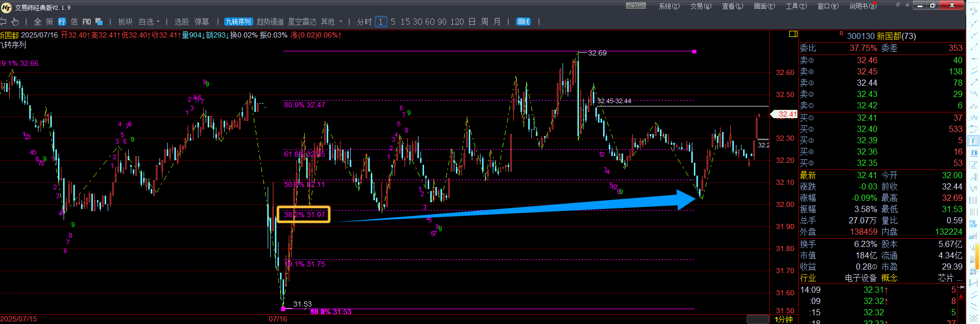Click the VIP badge button
The height and width of the screenshot is (324, 980).
click(x=636, y=6)
